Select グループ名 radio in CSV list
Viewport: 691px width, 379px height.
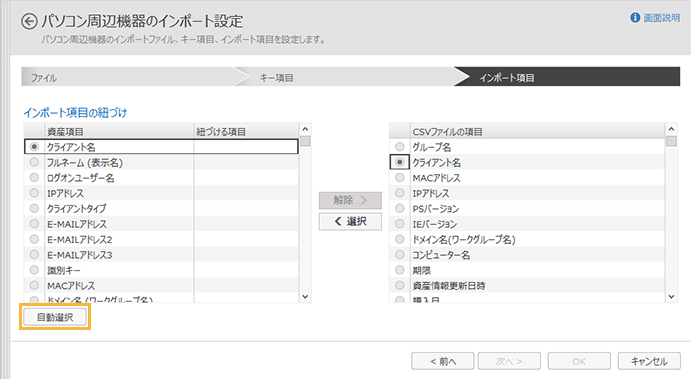pyautogui.click(x=400, y=147)
